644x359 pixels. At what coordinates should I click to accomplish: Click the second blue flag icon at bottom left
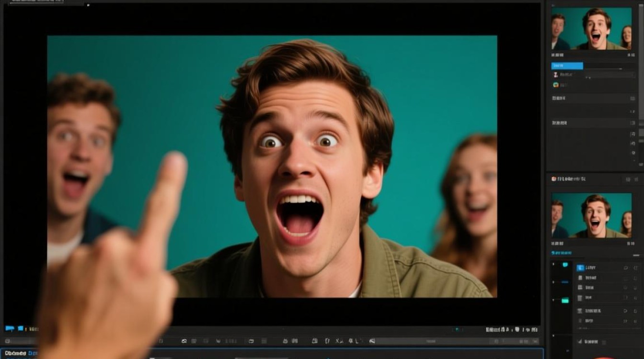(21, 328)
